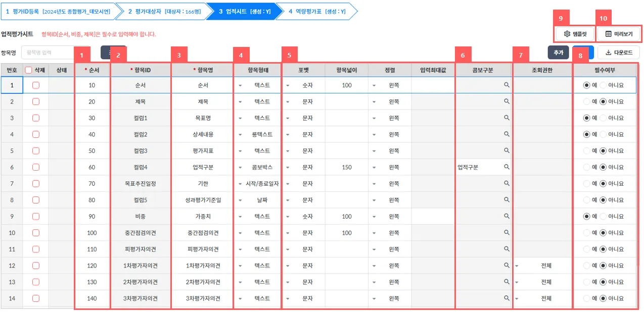The height and width of the screenshot is (312, 644).
Task: Open the 템플릿 settings button
Action: (575, 34)
